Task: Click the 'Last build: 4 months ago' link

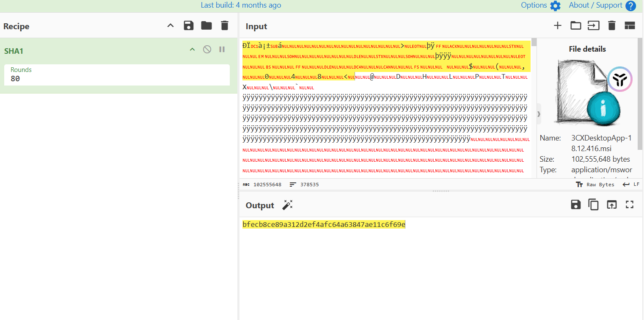Action: pos(241,5)
